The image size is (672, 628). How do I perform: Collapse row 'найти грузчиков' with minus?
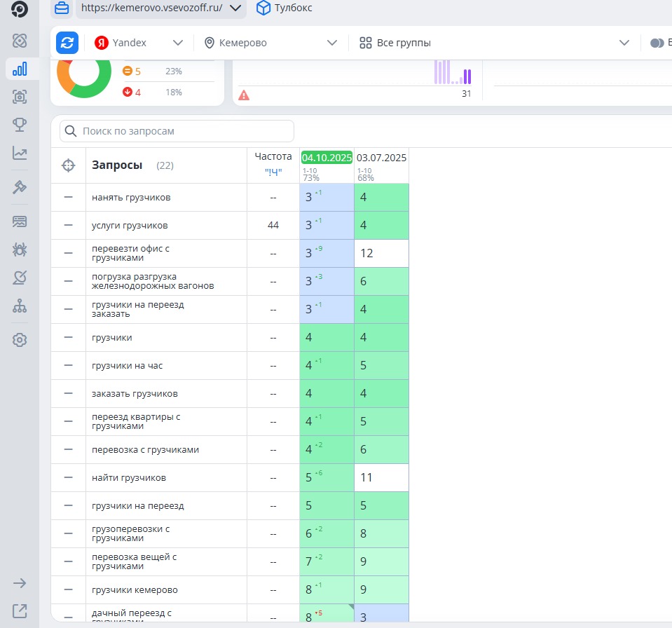(68, 477)
